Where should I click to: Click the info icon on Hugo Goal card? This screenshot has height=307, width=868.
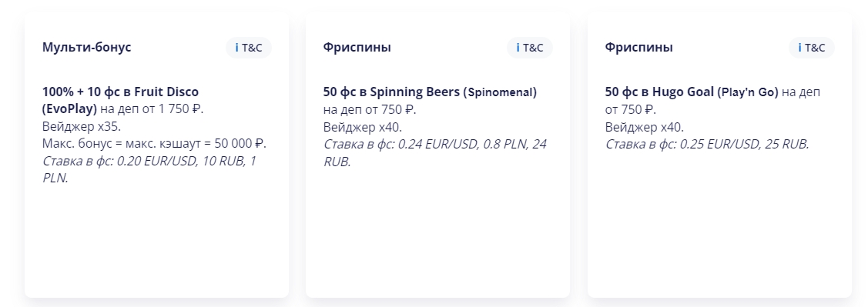point(800,48)
